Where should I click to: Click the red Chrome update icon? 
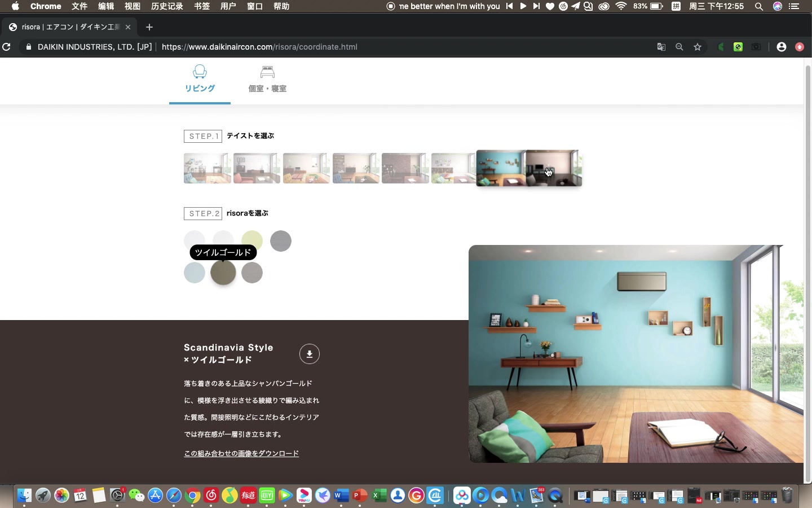[x=800, y=47]
